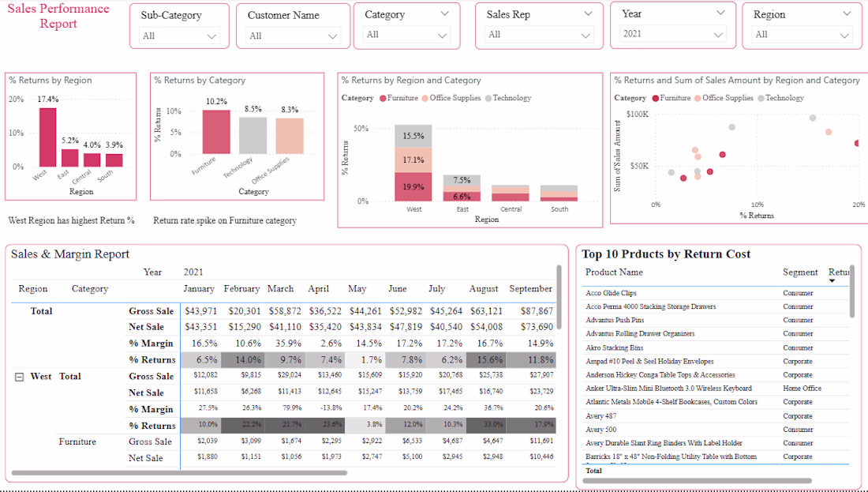Viewport: 868px width, 492px height.
Task: Collapse the Region slicer header chevron
Action: 847,14
